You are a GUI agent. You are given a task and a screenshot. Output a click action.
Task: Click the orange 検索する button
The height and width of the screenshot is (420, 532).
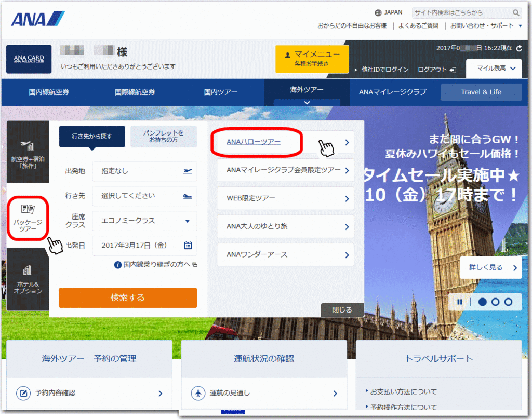tap(128, 297)
